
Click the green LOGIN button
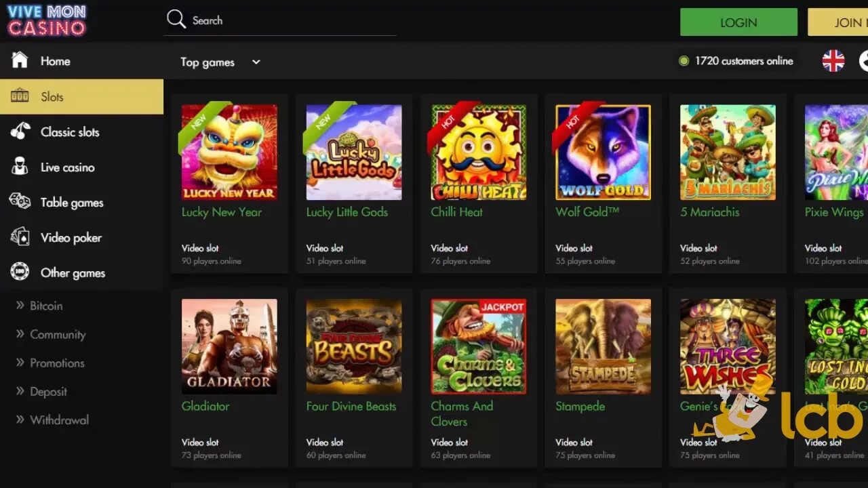(x=738, y=22)
